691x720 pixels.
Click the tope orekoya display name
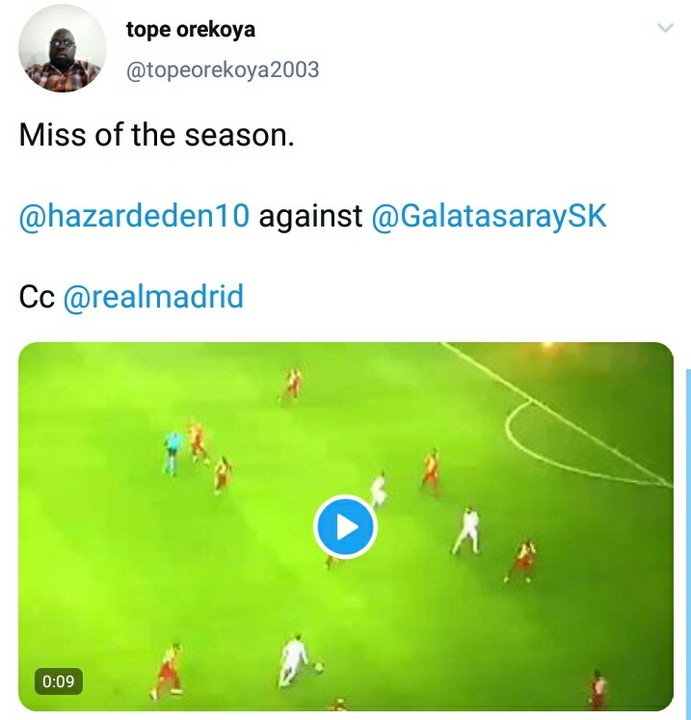tap(191, 30)
